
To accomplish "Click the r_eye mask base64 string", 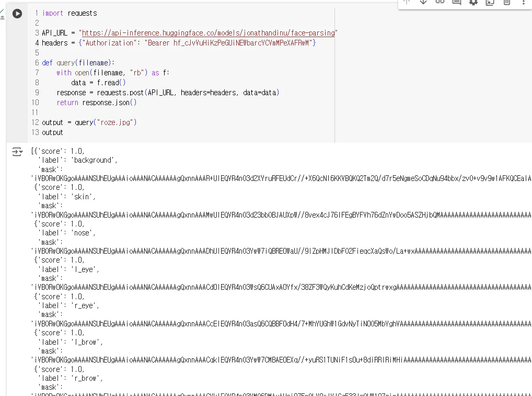I will click(x=281, y=324).
